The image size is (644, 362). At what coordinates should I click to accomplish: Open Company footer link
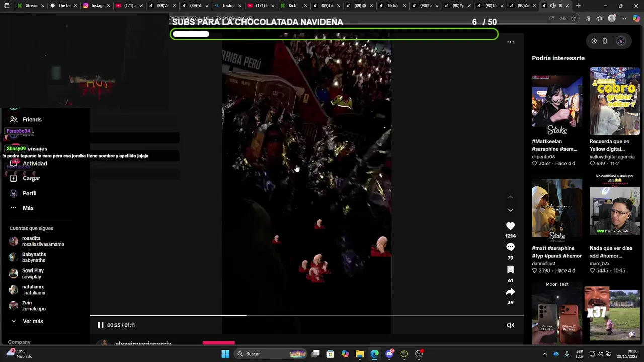(x=19, y=342)
